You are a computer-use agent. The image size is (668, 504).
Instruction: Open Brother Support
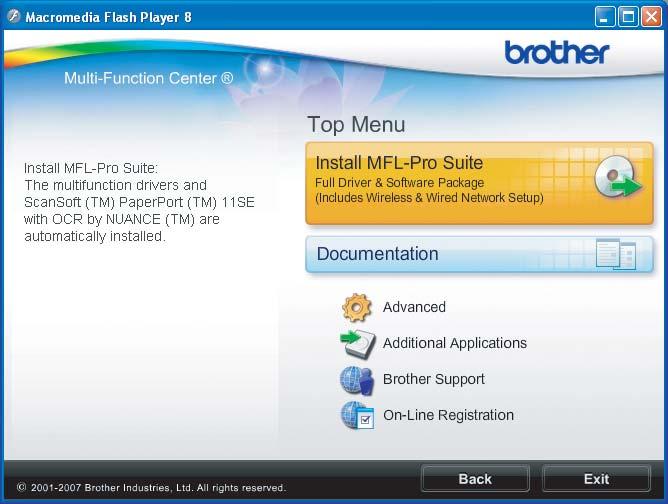click(434, 379)
